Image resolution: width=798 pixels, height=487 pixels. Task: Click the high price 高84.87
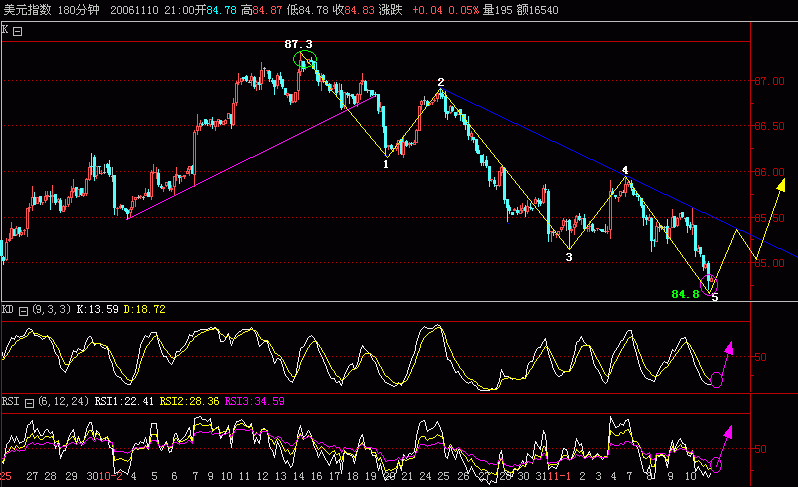[261, 10]
